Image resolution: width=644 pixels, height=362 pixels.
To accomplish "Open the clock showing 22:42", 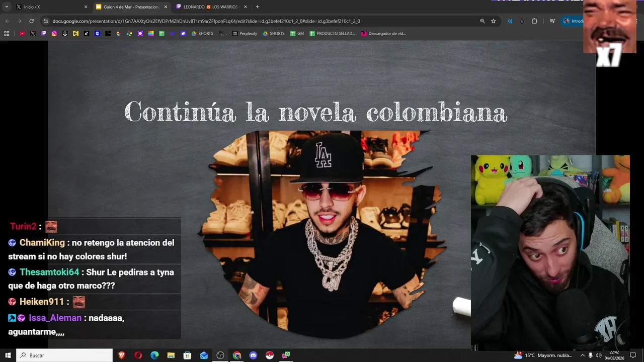I will click(x=614, y=355).
